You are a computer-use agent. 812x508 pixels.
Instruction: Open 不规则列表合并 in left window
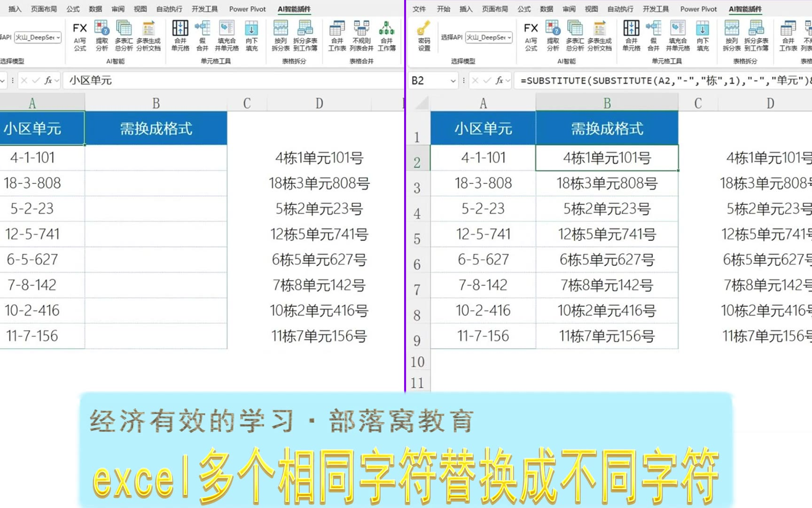[x=361, y=36]
